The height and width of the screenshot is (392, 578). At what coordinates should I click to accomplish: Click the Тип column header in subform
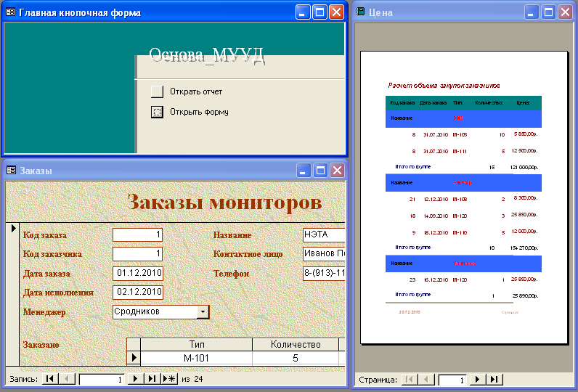(x=197, y=345)
